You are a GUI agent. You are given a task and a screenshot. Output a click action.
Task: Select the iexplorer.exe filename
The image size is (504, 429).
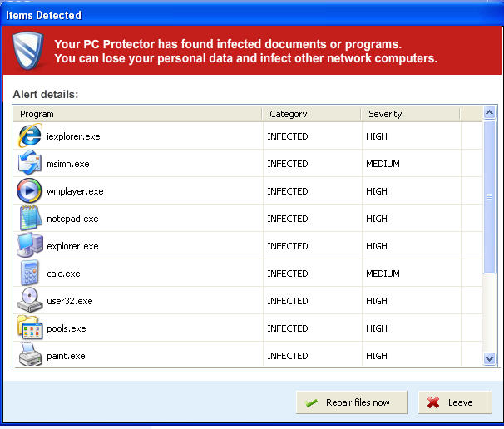[x=73, y=136]
